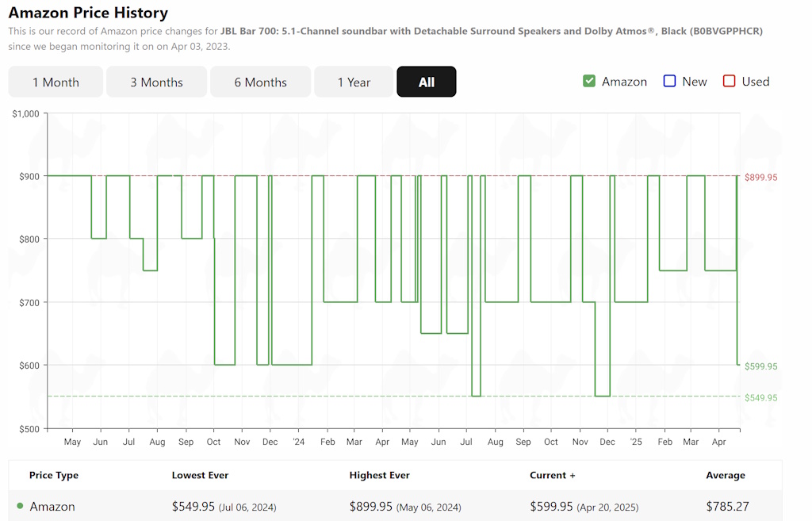This screenshot has width=812, height=521.
Task: Click the '25 x-axis label
Action: (636, 442)
